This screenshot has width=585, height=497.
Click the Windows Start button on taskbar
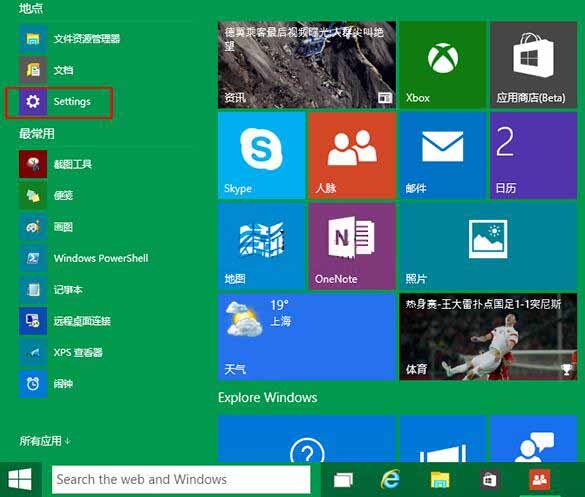tap(20, 479)
